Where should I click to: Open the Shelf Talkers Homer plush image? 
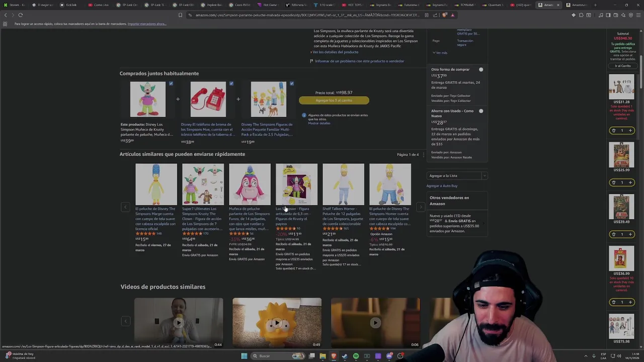(x=343, y=184)
